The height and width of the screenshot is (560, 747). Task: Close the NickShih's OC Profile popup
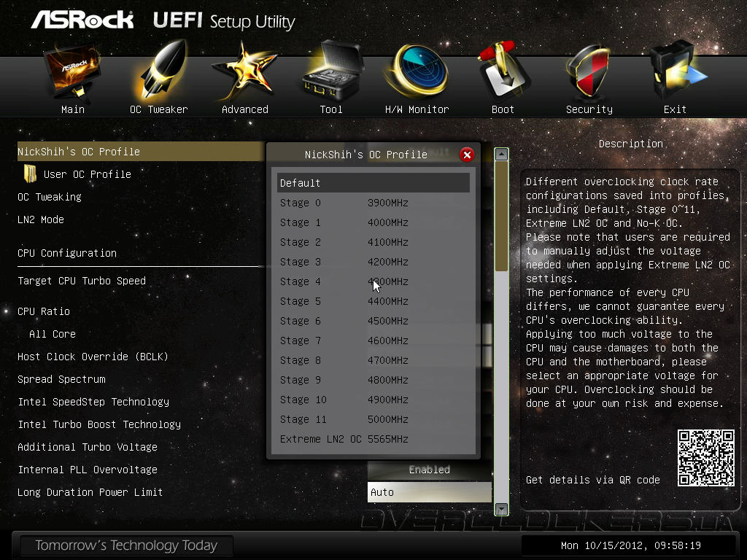[x=467, y=155]
